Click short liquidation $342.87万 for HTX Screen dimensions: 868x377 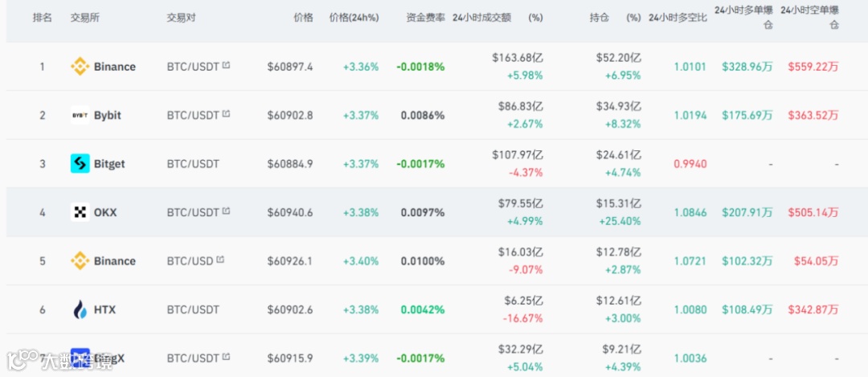click(x=813, y=309)
